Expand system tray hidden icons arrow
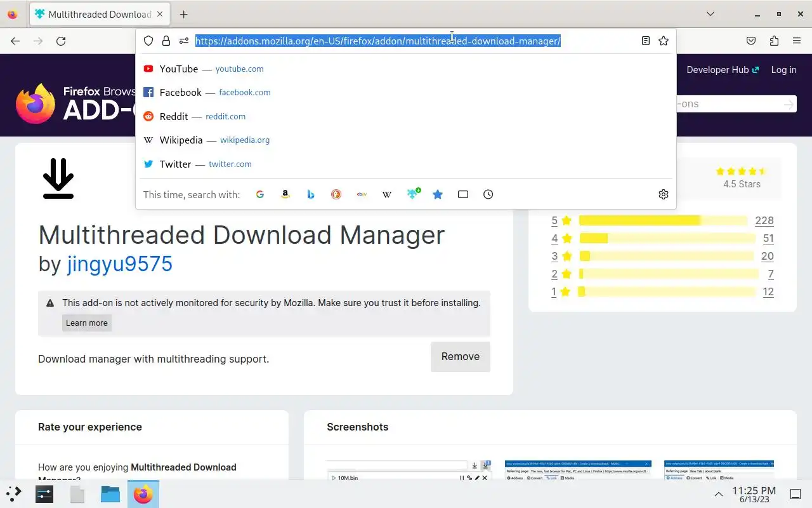 click(718, 494)
